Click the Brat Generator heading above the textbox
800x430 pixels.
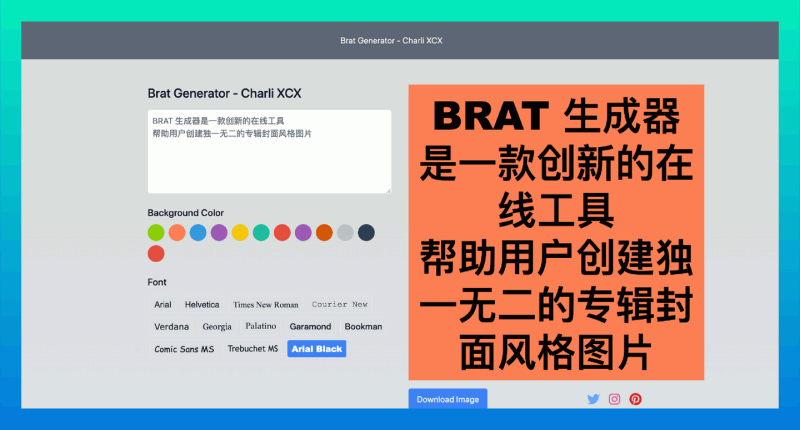point(224,93)
